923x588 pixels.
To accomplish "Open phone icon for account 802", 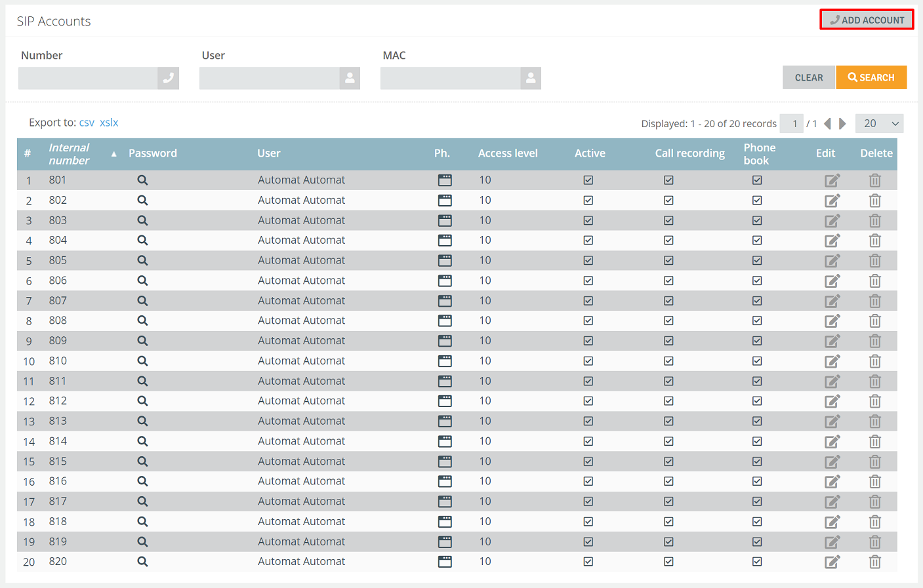I will pos(445,201).
